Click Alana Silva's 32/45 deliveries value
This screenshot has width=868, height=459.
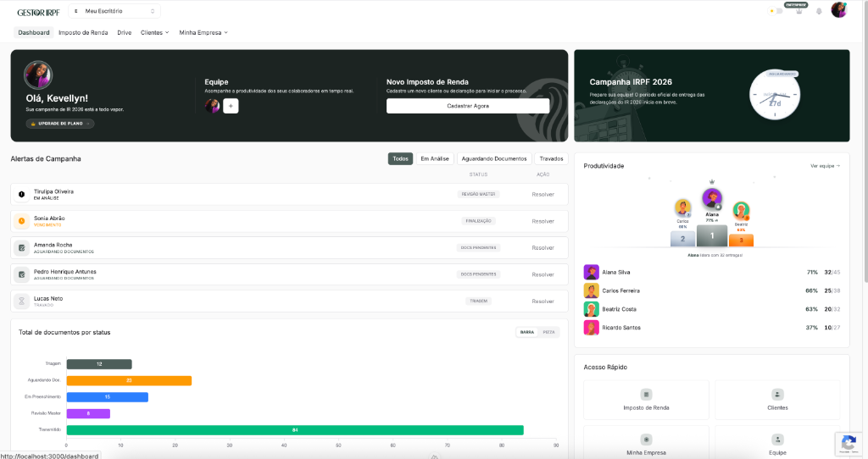pos(832,272)
